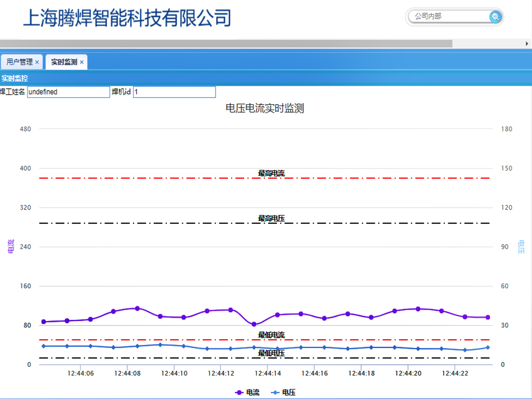Viewport: 532px width, 399px height.
Task: Click the 电压电流实时监测 chart title
Action: pyautogui.click(x=264, y=108)
